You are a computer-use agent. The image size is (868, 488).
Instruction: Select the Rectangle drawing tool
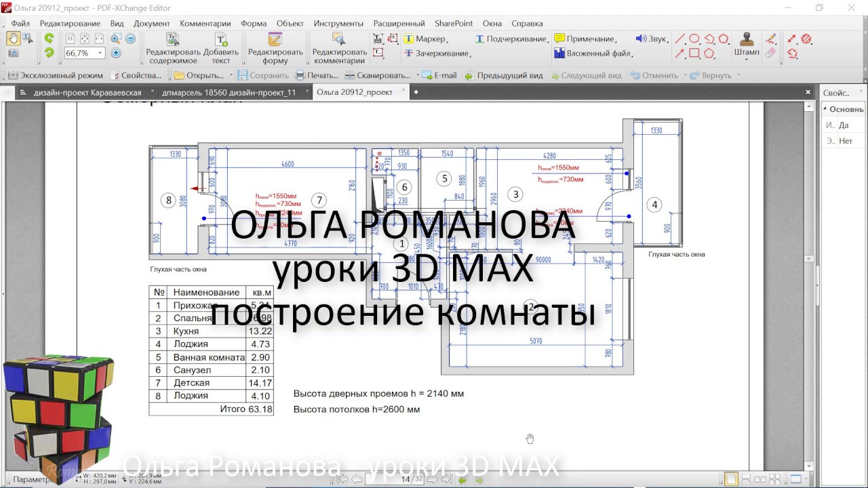coord(694,53)
